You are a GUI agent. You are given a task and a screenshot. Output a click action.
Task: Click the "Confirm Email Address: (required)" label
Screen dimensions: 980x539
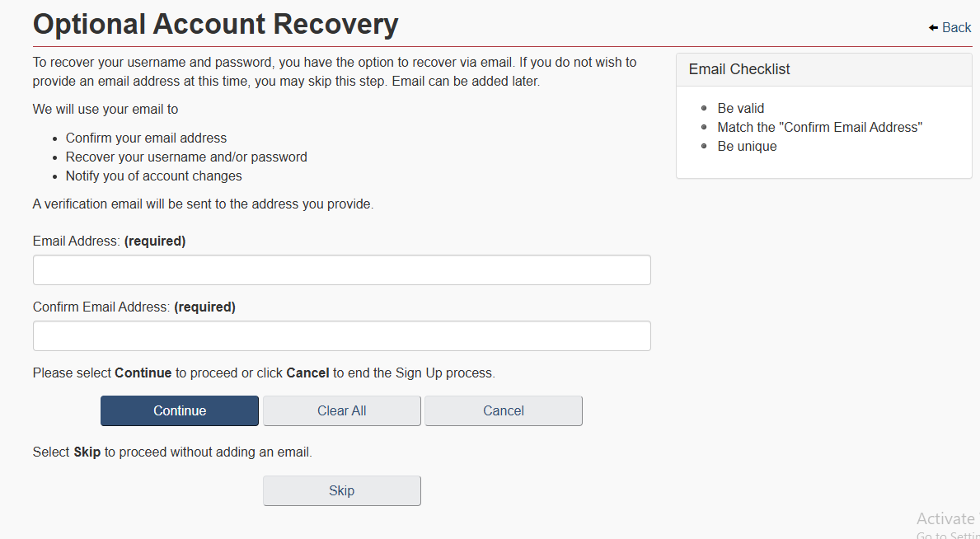pyautogui.click(x=134, y=307)
